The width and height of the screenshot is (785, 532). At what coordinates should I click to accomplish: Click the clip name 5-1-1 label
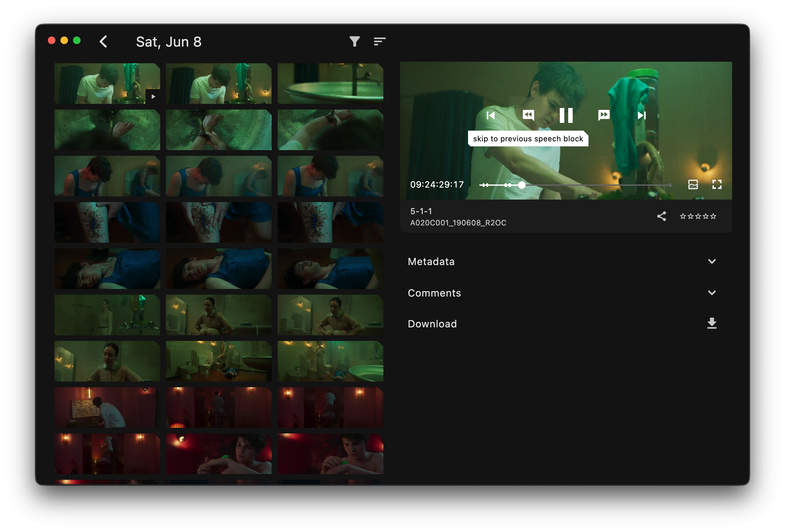[421, 211]
